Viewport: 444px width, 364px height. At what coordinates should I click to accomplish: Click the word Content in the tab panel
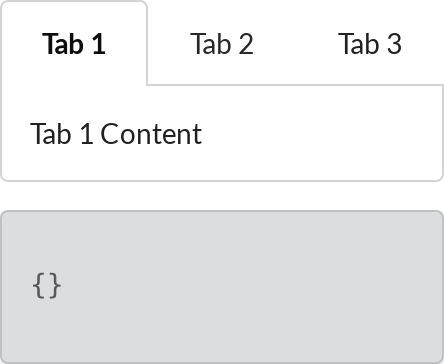[151, 134]
